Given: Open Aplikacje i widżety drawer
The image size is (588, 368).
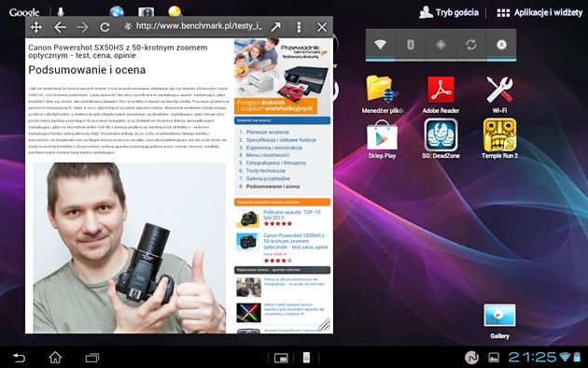Looking at the screenshot, I should (539, 13).
